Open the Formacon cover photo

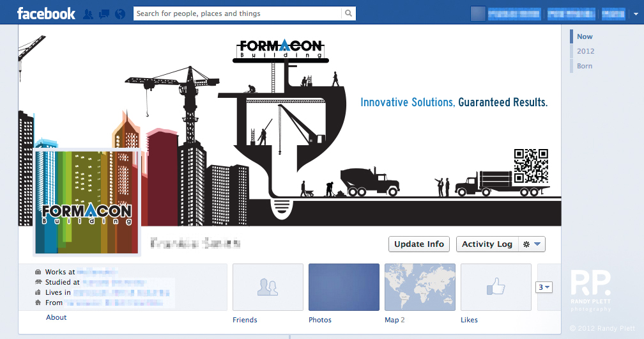[289, 125]
